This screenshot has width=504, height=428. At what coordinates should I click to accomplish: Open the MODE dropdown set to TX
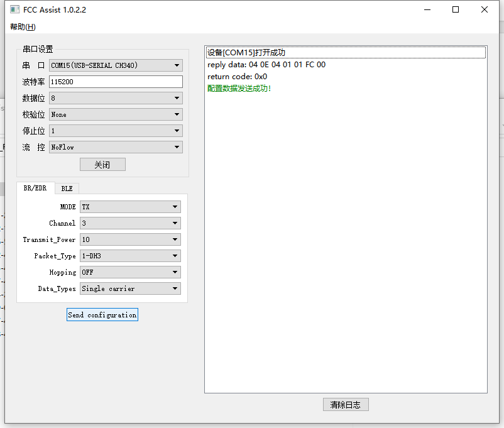click(x=130, y=207)
